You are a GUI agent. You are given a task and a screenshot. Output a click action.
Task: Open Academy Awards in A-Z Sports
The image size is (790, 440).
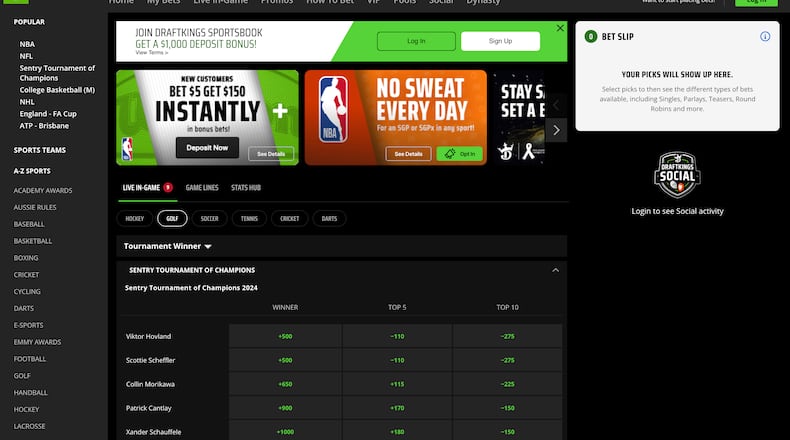coord(43,191)
